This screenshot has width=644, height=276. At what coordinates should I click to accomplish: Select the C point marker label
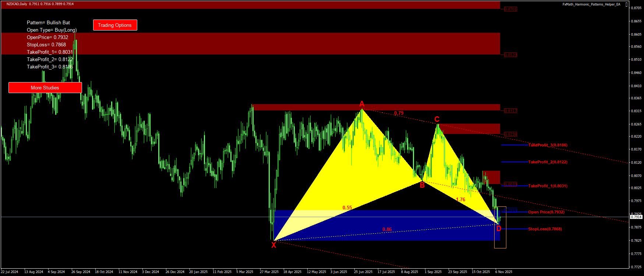[437, 119]
